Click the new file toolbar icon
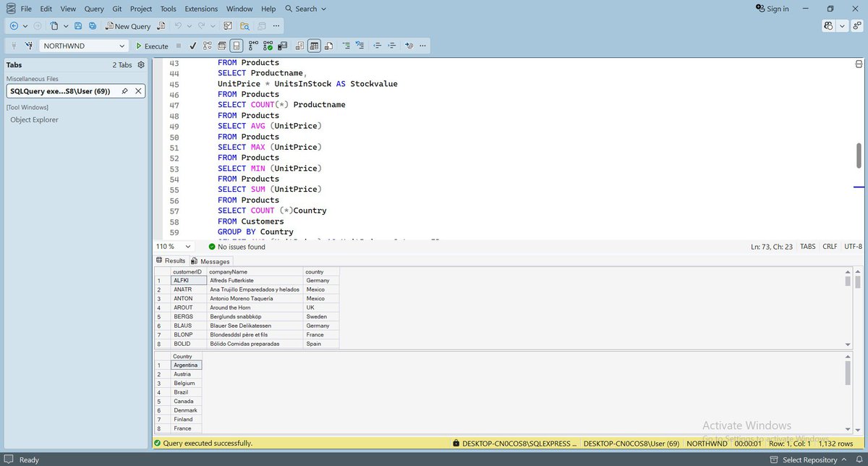This screenshot has width=868, height=466. 54,26
